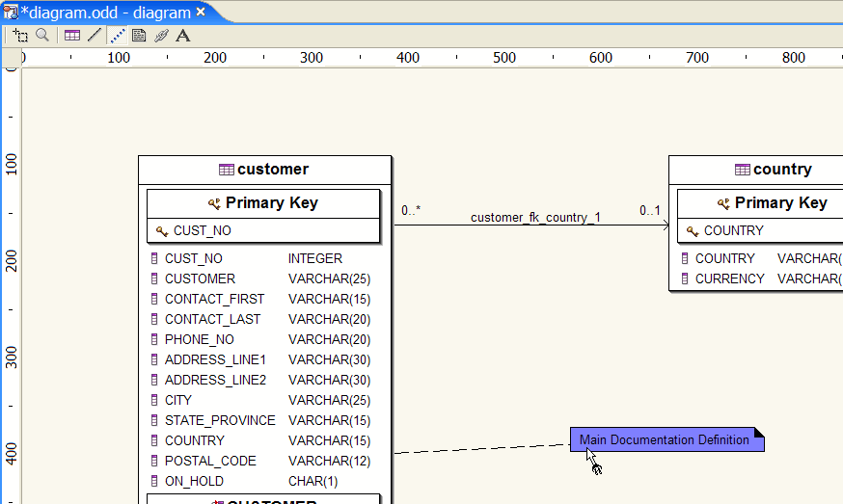The height and width of the screenshot is (504, 843).
Task: Select the CUST_NO primary key entry
Action: (x=202, y=231)
